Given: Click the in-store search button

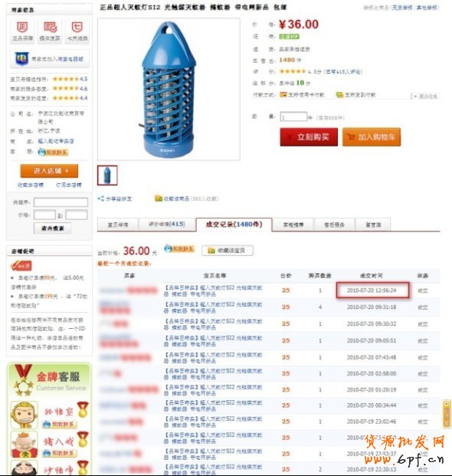Looking at the screenshot, I should coord(53,228).
